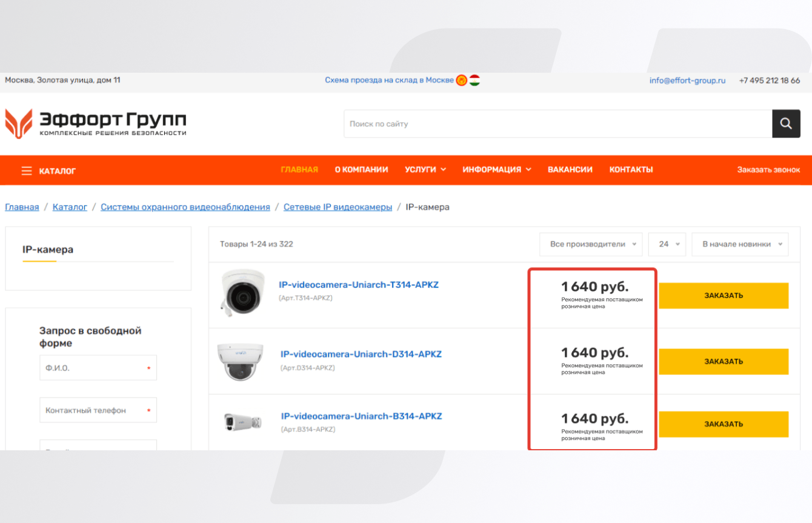Go to ГЛАВНАЯ in the navigation bar
This screenshot has height=523, width=812.
tap(299, 170)
